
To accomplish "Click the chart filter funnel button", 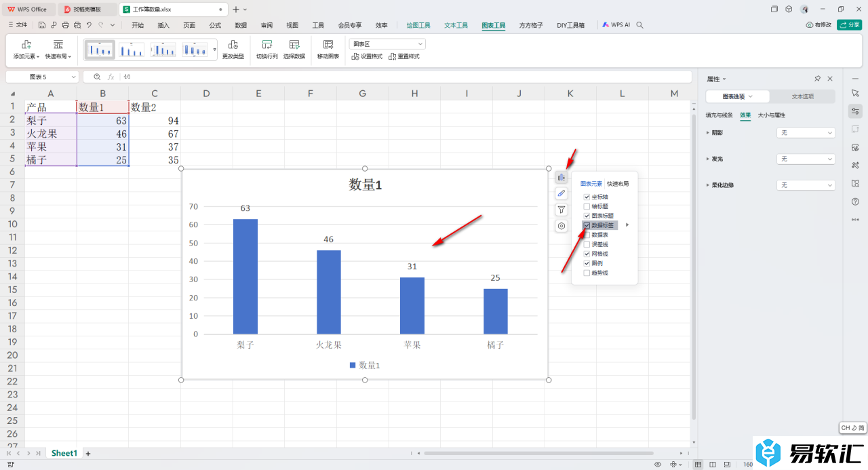I will tap(561, 210).
